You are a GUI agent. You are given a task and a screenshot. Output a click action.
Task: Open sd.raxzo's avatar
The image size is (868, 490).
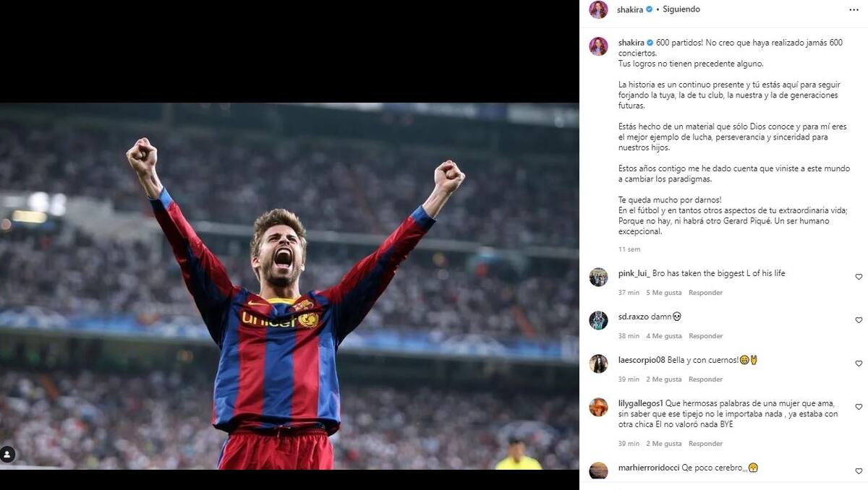coord(598,320)
